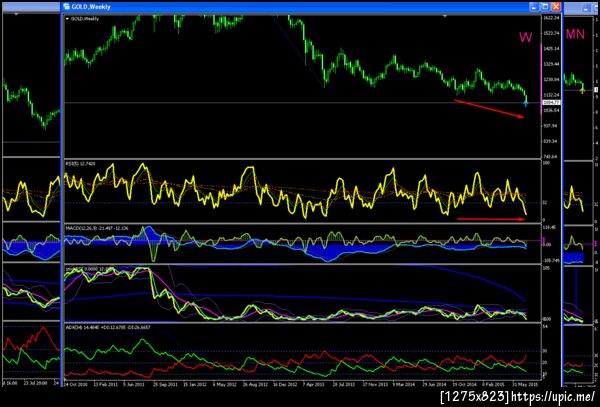This screenshot has height=407, width=600.
Task: Click the 1622.34 price scale value
Action: point(551,18)
